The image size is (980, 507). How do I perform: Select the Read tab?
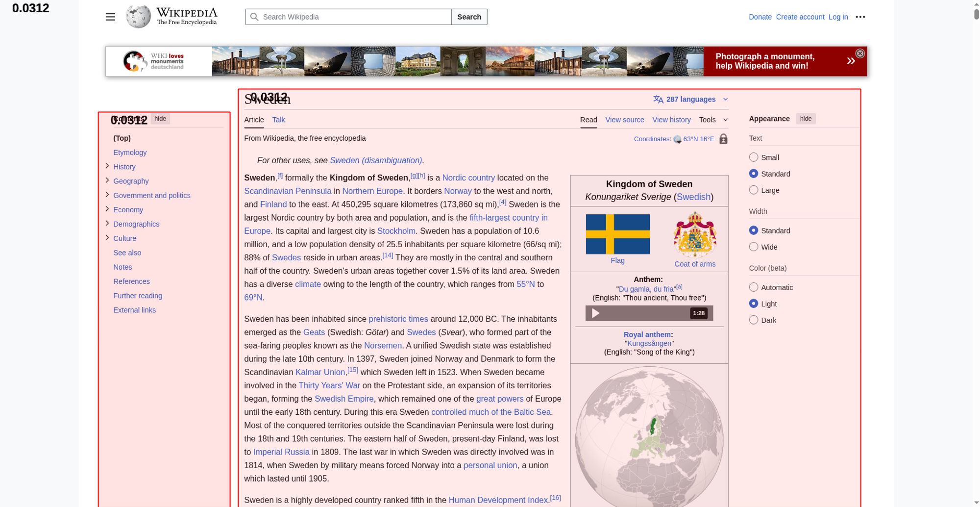tap(588, 120)
